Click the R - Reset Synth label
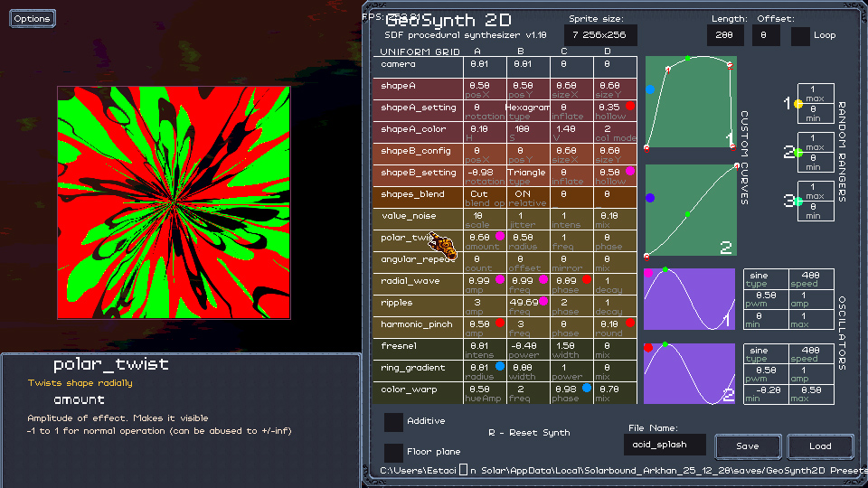The height and width of the screenshot is (488, 868). [x=529, y=433]
